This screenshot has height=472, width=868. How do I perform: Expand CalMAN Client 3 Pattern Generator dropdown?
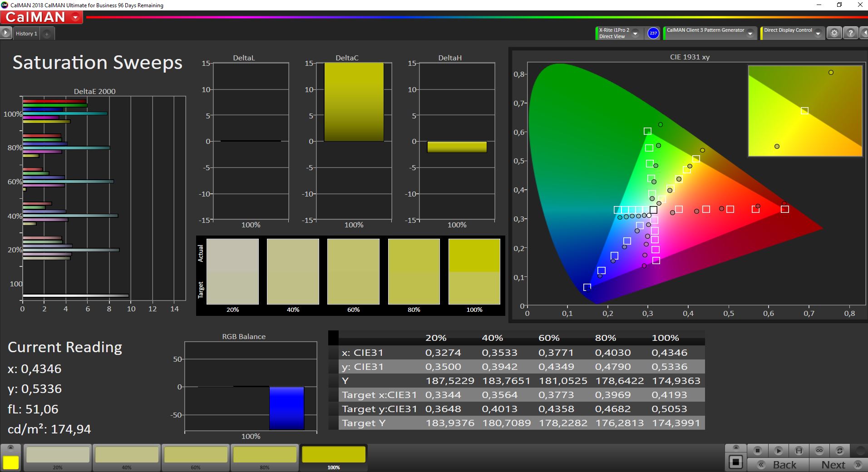pyautogui.click(x=750, y=34)
